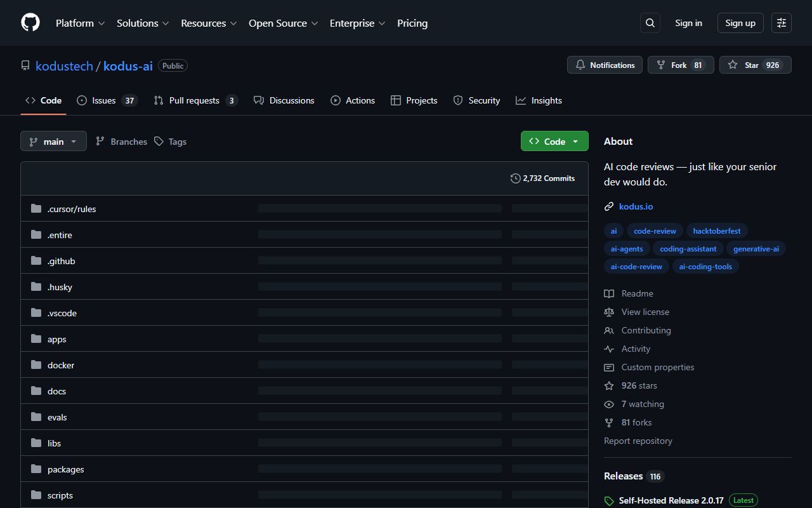Click the hacktoberfest topic tag

717,231
